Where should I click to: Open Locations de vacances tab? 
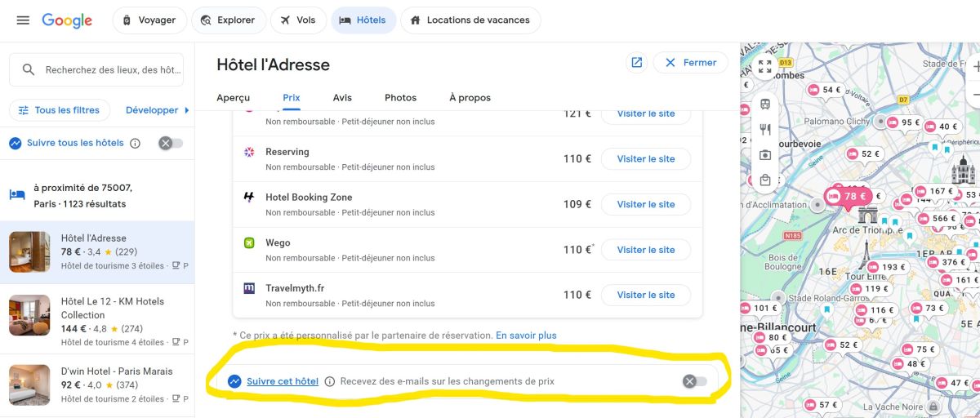(x=470, y=20)
